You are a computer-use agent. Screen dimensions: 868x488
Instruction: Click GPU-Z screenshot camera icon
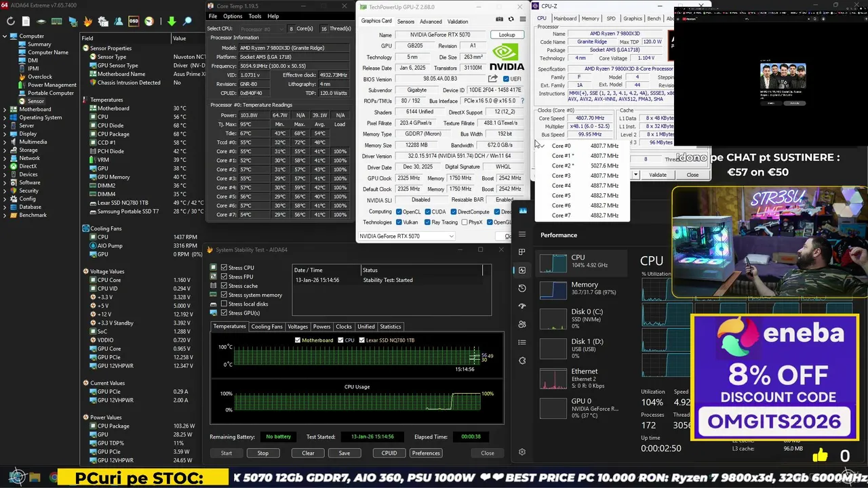[500, 19]
